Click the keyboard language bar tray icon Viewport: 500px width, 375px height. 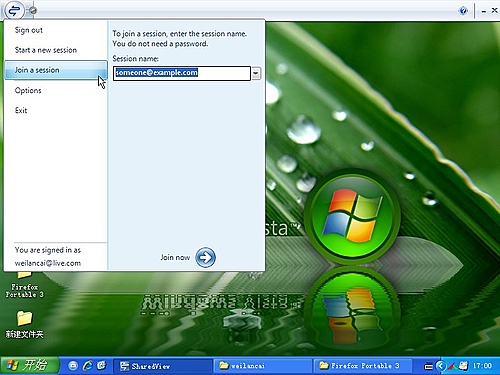point(428,366)
